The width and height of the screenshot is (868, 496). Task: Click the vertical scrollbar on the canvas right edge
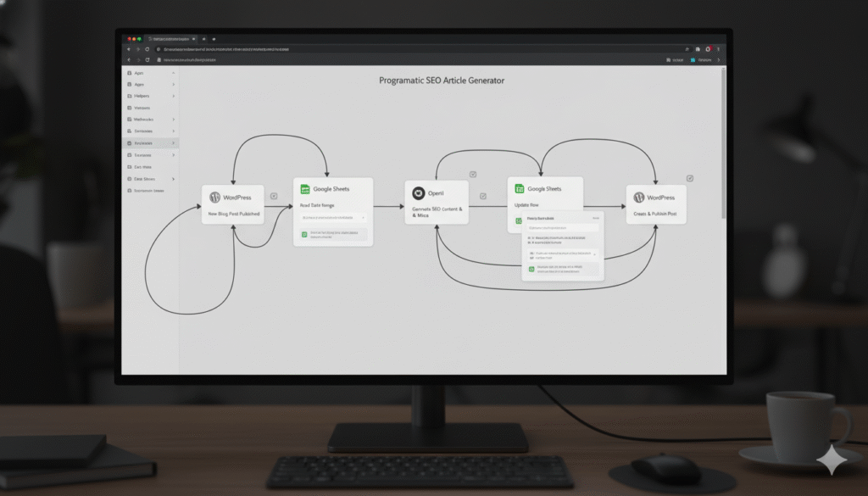[x=723, y=144]
